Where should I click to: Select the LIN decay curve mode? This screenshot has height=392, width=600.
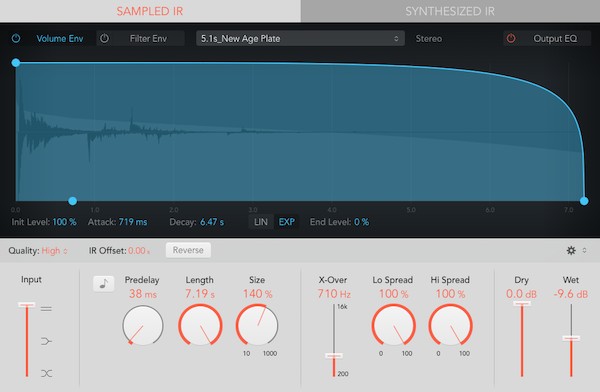[x=261, y=222]
